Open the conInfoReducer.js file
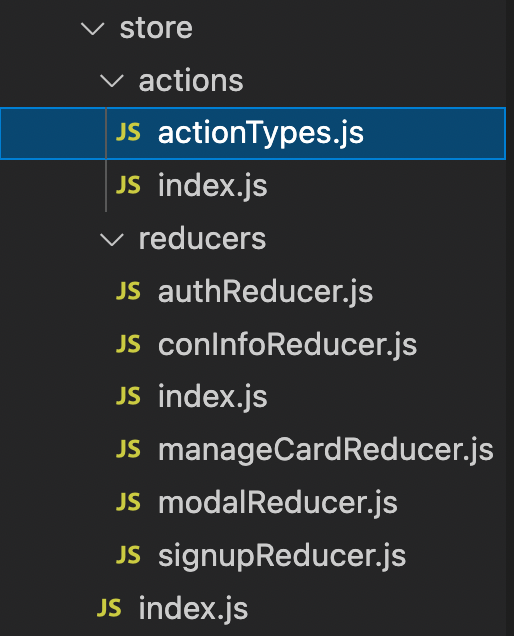 coord(287,344)
